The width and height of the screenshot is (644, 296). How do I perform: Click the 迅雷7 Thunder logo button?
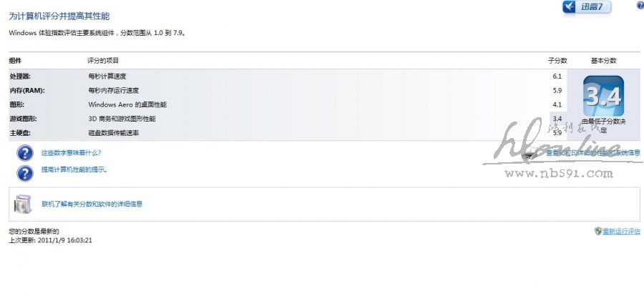click(587, 7)
